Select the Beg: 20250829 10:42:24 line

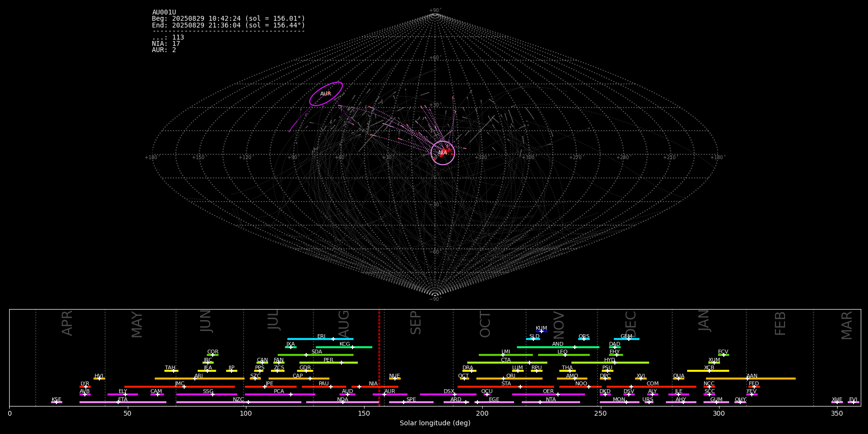[229, 19]
